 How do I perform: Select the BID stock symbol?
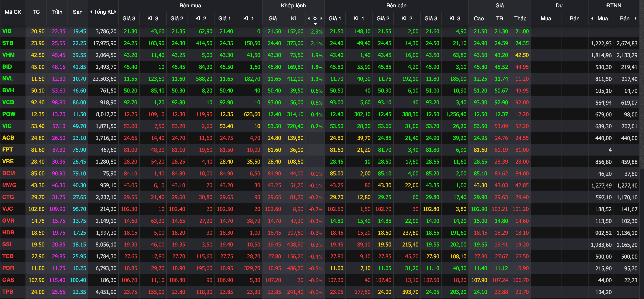[x=7, y=67]
